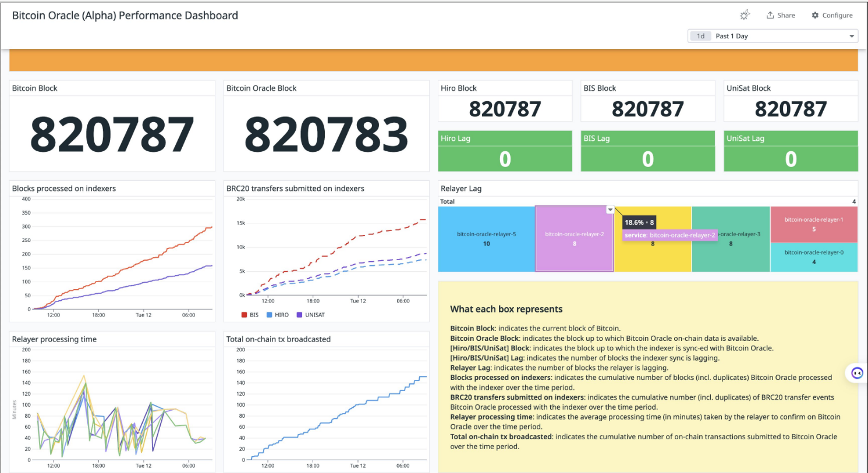Toggle the light/dark theme icon
Viewport: 868px width, 473px height.
[x=745, y=15]
